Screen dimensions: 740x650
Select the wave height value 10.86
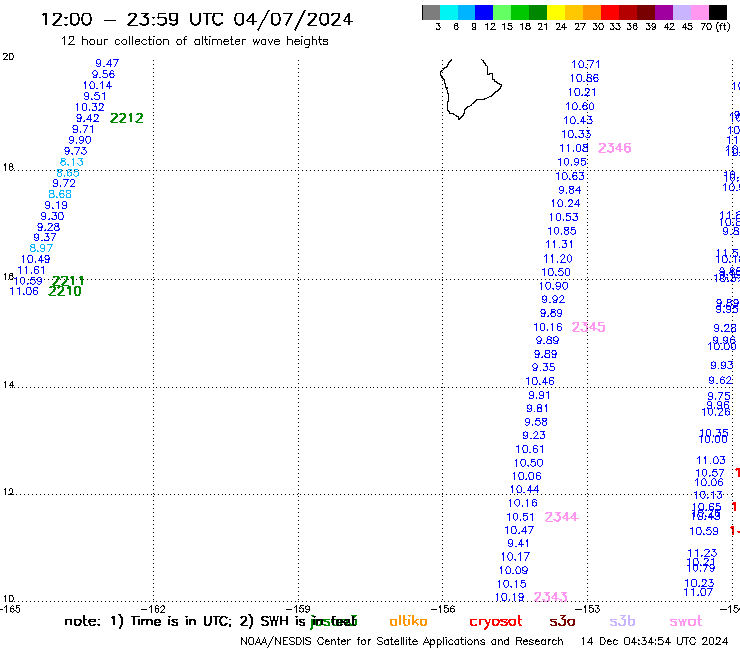[584, 78]
